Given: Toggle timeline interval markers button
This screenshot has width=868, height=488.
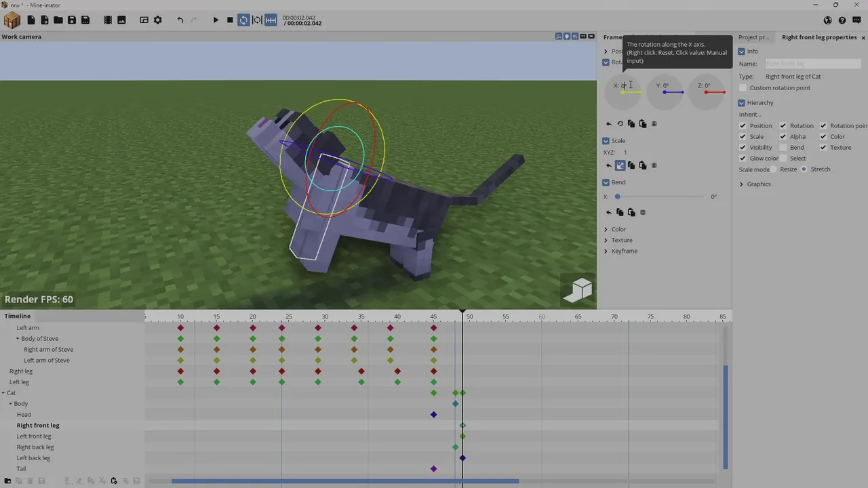Looking at the screenshot, I should click(x=271, y=20).
